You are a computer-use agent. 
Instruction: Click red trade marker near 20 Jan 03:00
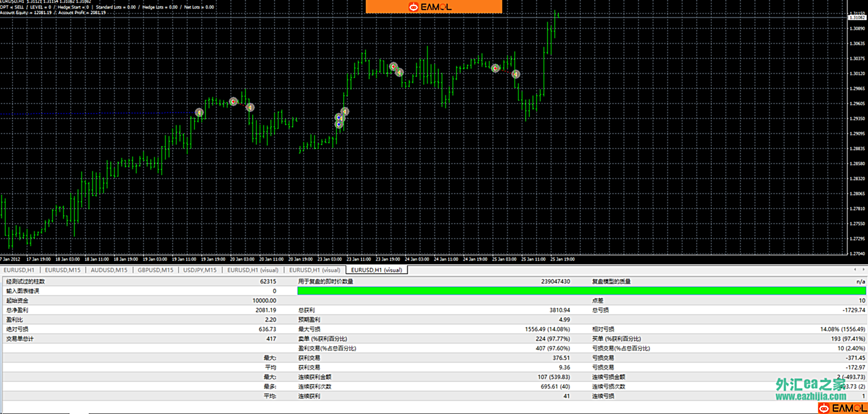tap(233, 101)
